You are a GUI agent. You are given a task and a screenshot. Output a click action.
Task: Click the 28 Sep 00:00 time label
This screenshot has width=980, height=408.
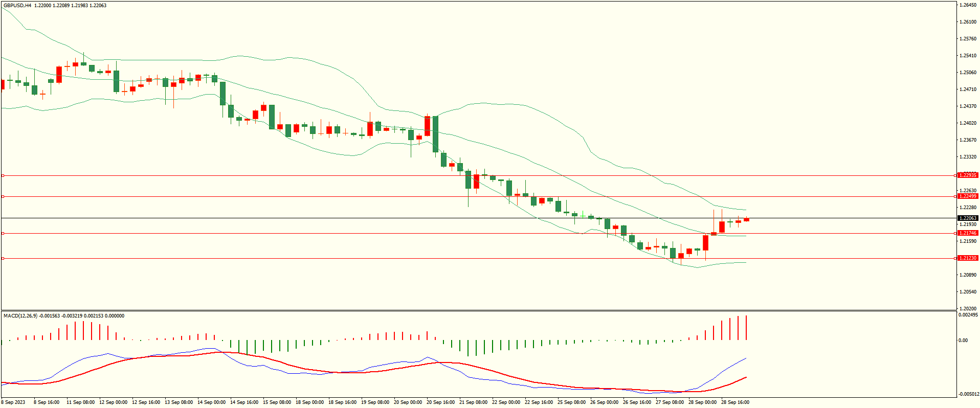[x=702, y=402]
